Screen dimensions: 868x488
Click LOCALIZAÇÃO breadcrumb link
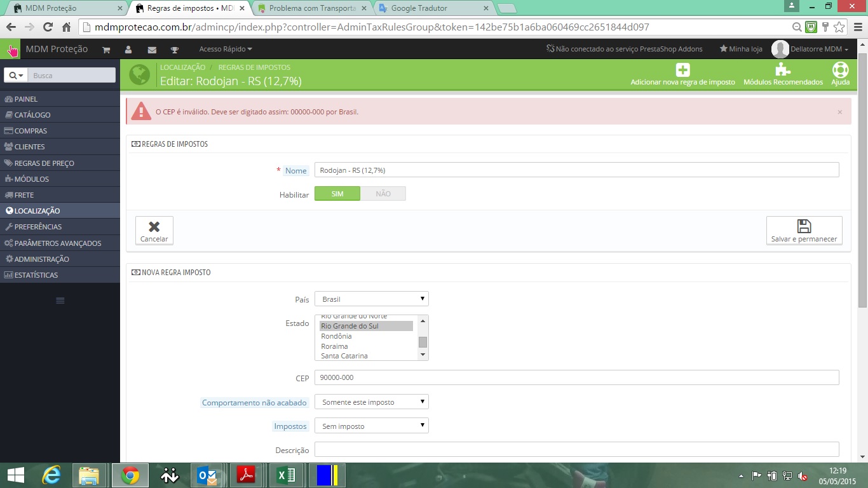coord(182,67)
